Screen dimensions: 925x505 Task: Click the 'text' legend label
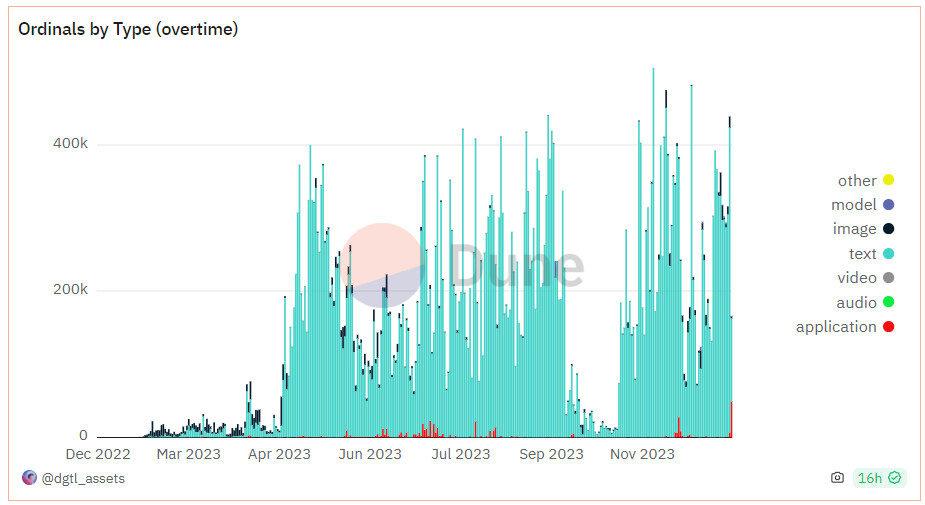tap(862, 254)
